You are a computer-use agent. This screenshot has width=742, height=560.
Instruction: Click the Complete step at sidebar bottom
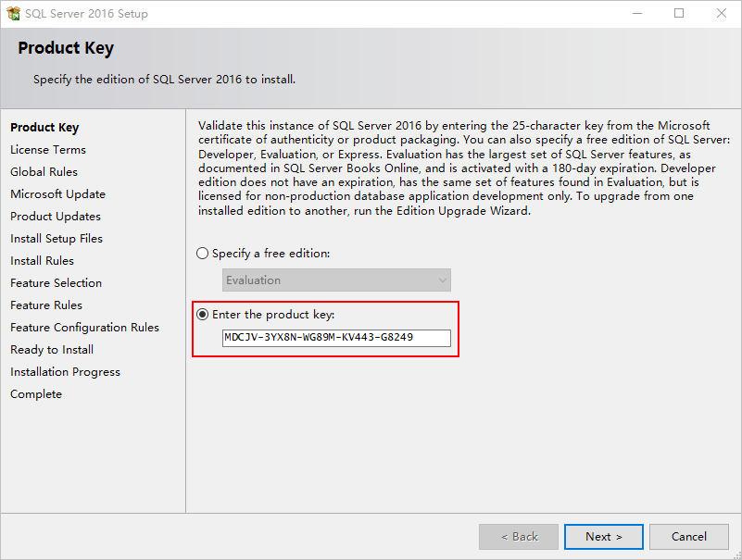(x=36, y=393)
